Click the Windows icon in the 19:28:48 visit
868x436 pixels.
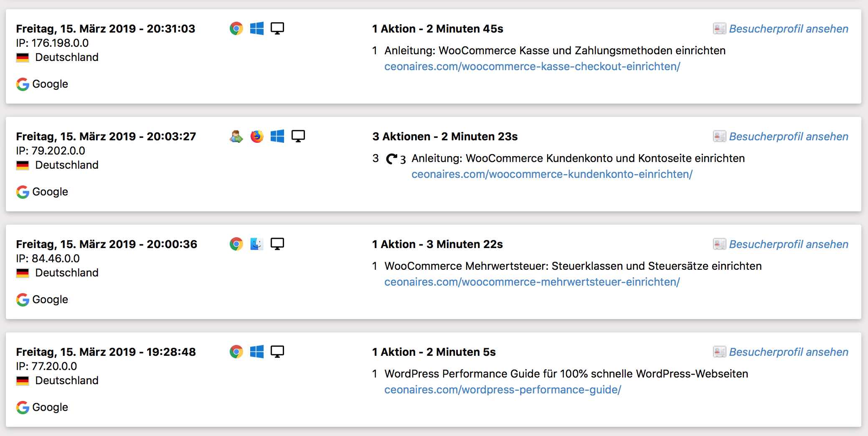coord(256,352)
